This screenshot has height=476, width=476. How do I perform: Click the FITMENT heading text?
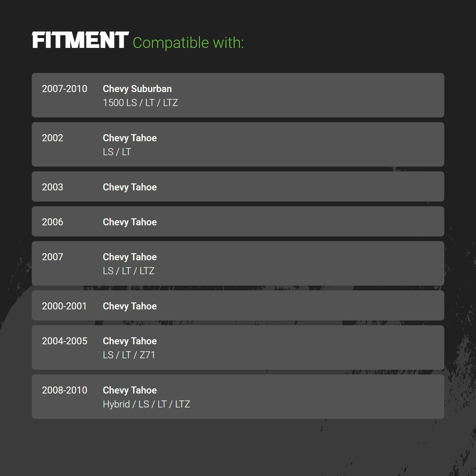click(80, 40)
